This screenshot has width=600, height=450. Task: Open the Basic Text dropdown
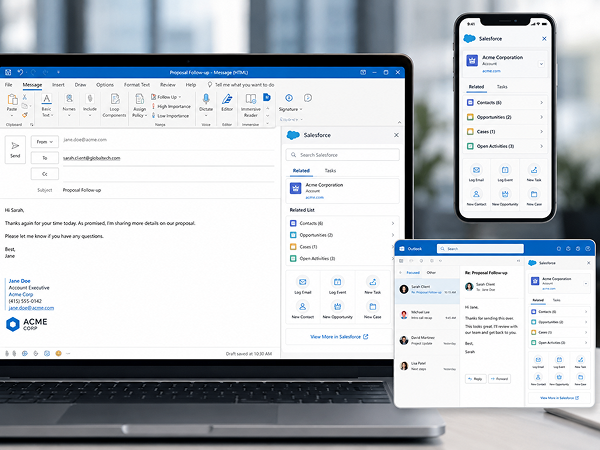(46, 104)
